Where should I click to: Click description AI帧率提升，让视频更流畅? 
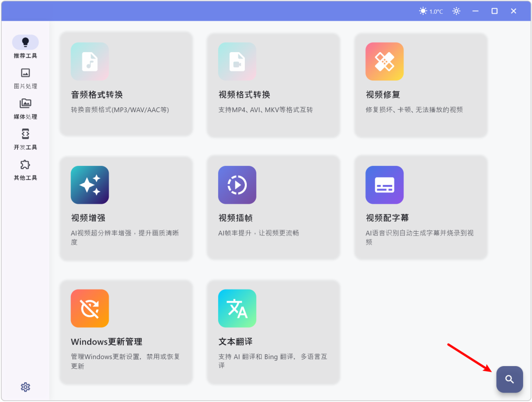[x=259, y=233]
